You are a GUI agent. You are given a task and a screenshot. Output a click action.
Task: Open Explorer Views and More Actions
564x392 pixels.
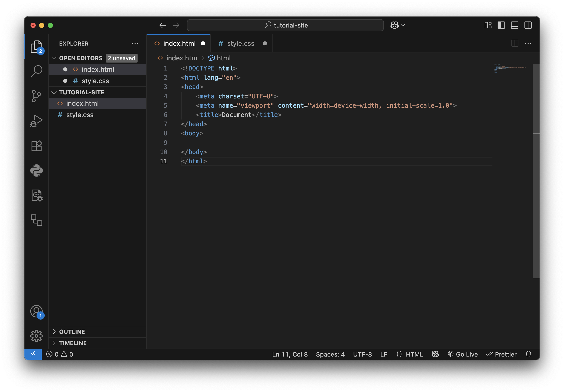[x=135, y=43]
